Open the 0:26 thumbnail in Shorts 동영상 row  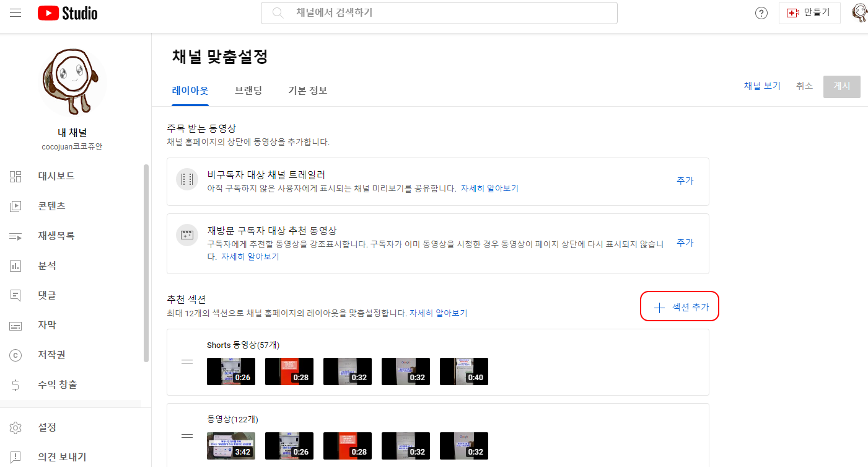coord(231,371)
